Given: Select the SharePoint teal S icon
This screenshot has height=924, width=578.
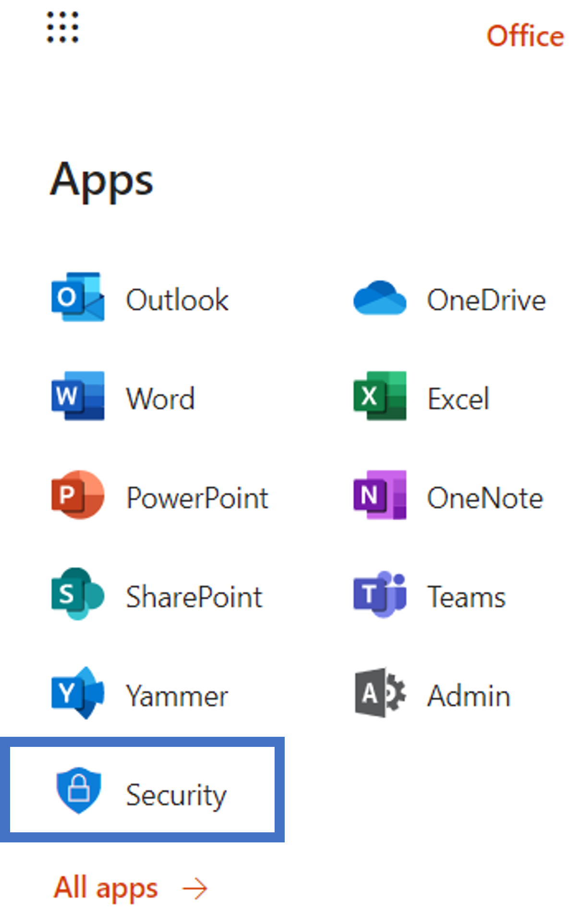Looking at the screenshot, I should pyautogui.click(x=78, y=594).
